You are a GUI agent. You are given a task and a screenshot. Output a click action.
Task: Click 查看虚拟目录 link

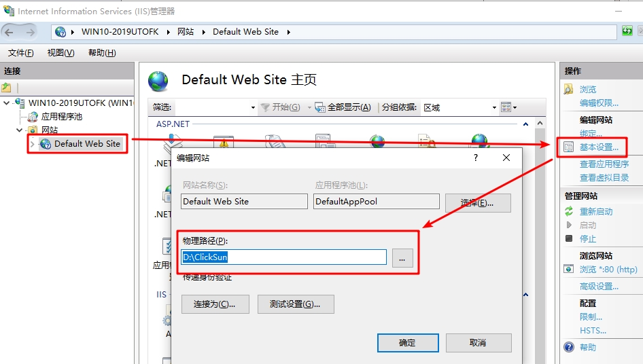click(604, 177)
